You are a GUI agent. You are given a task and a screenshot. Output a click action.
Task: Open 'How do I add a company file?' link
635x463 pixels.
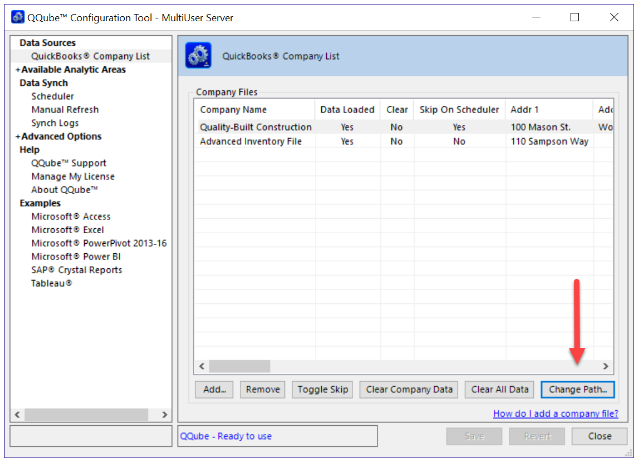(x=556, y=414)
